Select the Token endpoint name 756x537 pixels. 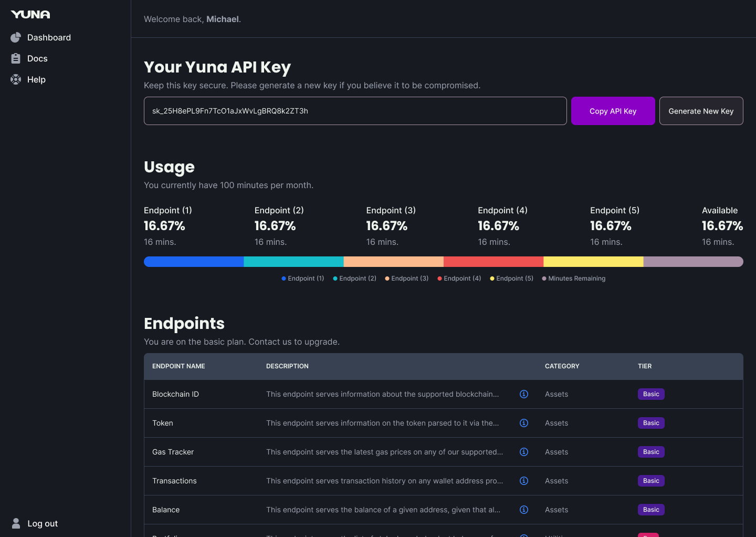pyautogui.click(x=163, y=423)
